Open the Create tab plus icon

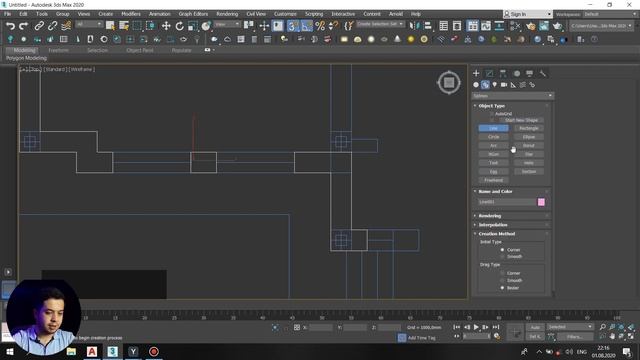(x=476, y=73)
